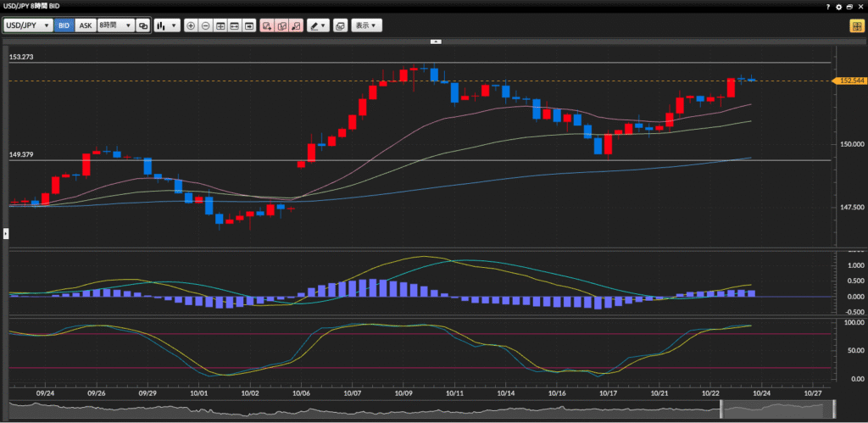Open chart settings via gear icon
This screenshot has width=868, height=423.
pyautogui.click(x=839, y=6)
